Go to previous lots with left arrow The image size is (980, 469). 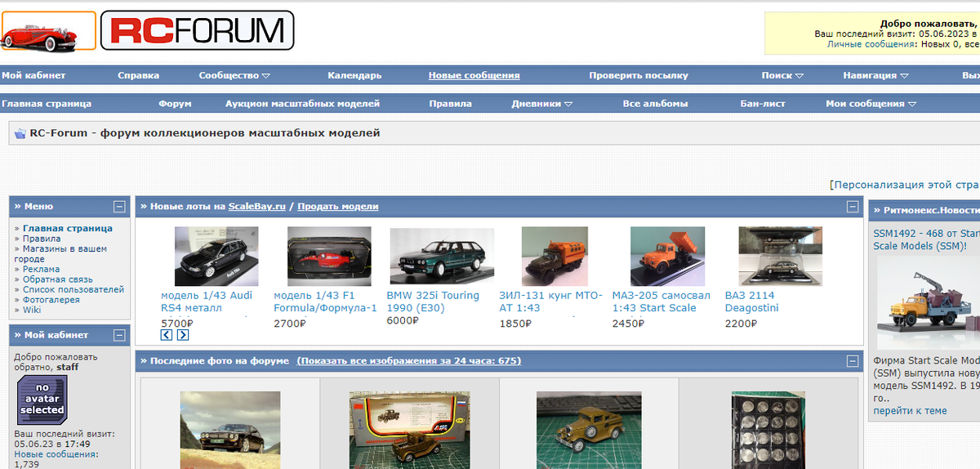(167, 335)
